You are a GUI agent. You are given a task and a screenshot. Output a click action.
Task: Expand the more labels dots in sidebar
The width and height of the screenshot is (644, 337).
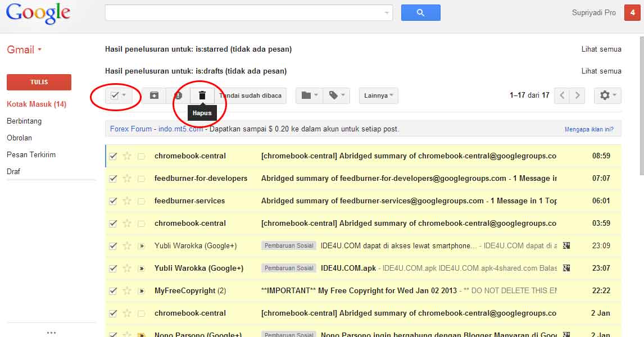[x=51, y=333]
